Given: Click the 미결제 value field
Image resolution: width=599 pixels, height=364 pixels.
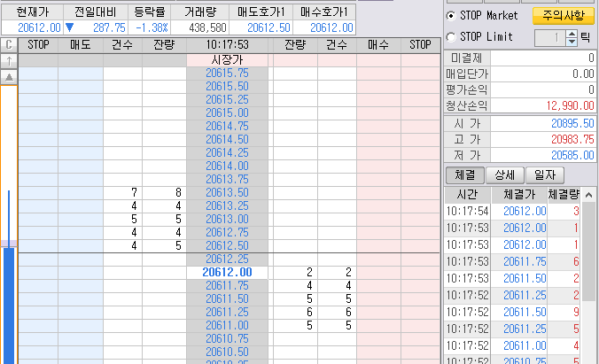Looking at the screenshot, I should pos(543,58).
